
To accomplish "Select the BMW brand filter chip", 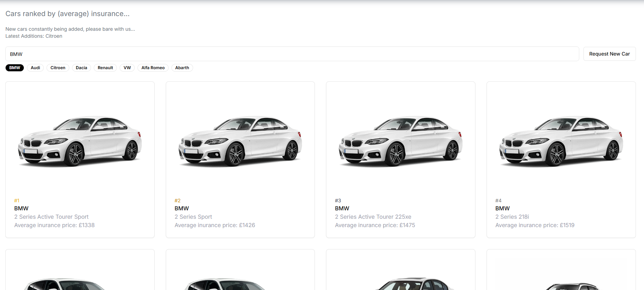I will click(15, 68).
